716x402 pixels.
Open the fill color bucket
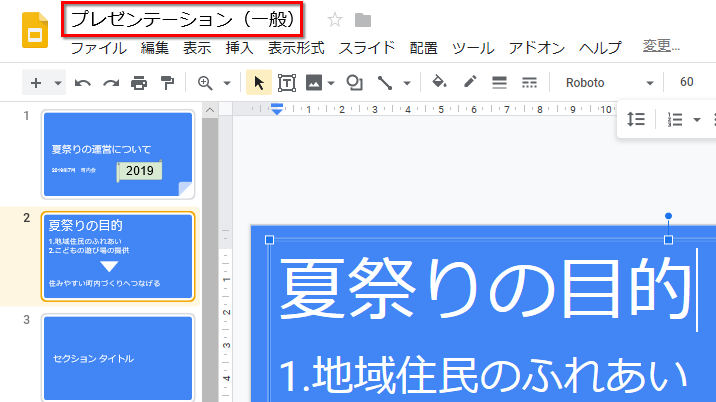(439, 82)
